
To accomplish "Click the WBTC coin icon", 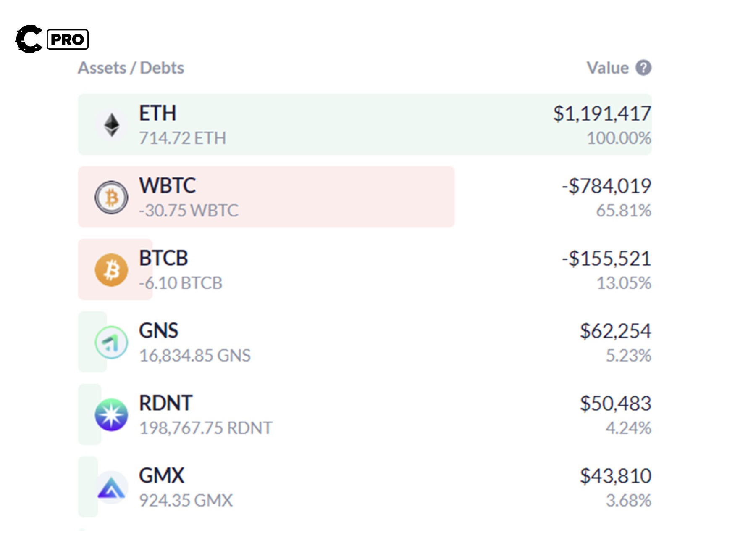I will [111, 197].
